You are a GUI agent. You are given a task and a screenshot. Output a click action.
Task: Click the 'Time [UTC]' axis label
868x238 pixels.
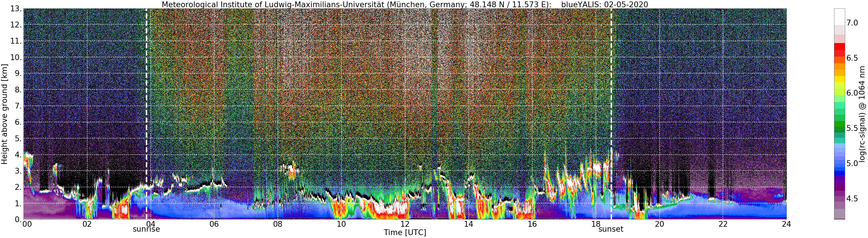405,233
